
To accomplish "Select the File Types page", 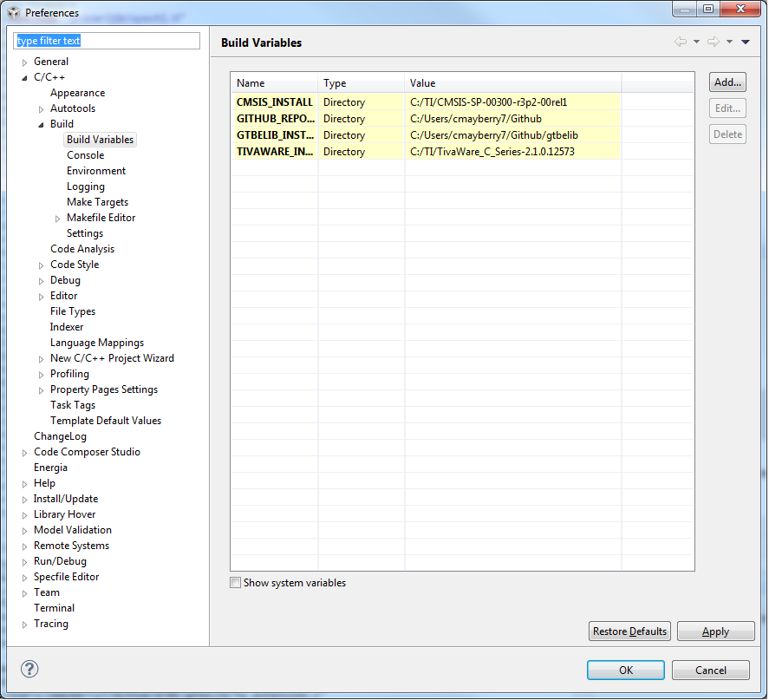I will pyautogui.click(x=73, y=311).
